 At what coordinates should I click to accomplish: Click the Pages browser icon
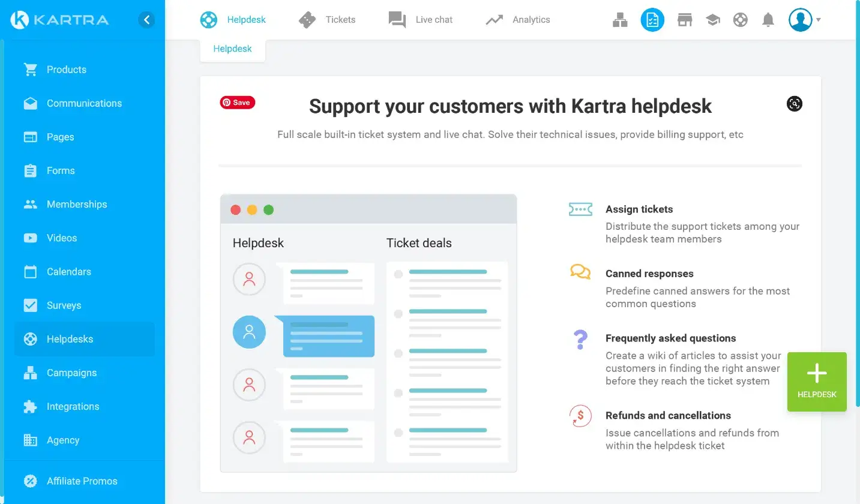coord(30,137)
